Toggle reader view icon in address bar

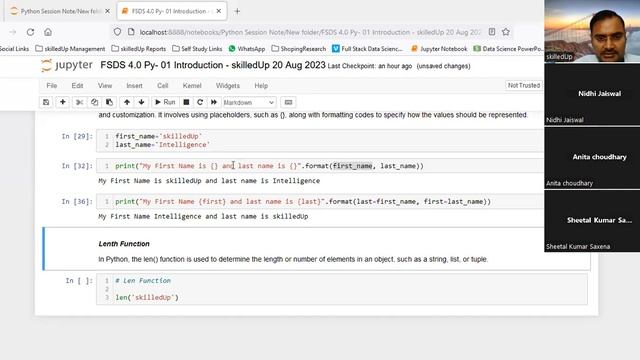coord(492,32)
